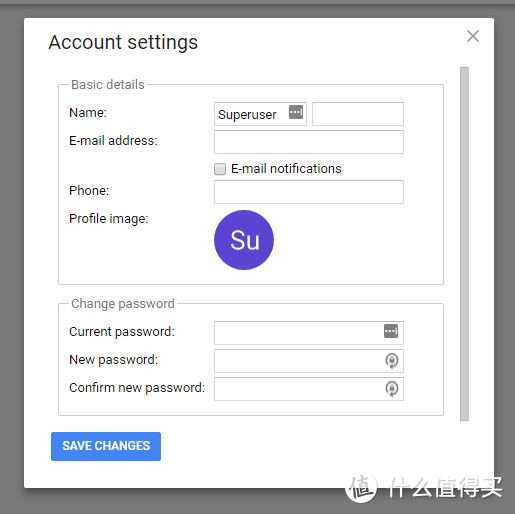Viewport: 515px width, 514px height.
Task: Click the password manager icon in Name field
Action: click(x=296, y=112)
